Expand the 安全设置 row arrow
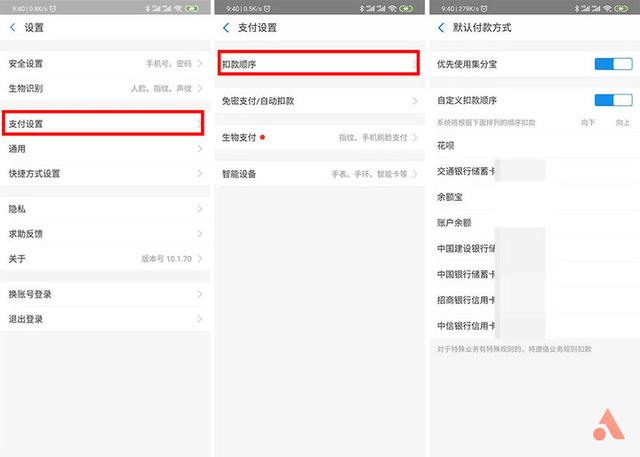 (x=200, y=63)
